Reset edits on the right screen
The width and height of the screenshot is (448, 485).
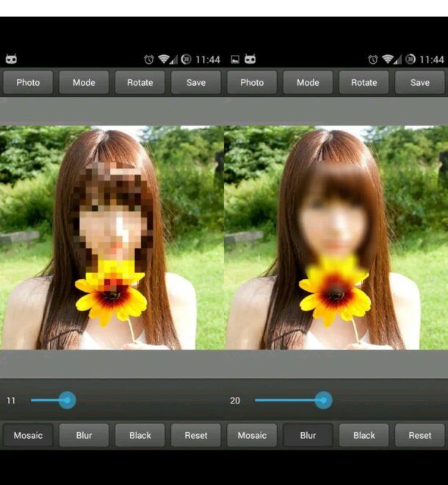pyautogui.click(x=420, y=435)
